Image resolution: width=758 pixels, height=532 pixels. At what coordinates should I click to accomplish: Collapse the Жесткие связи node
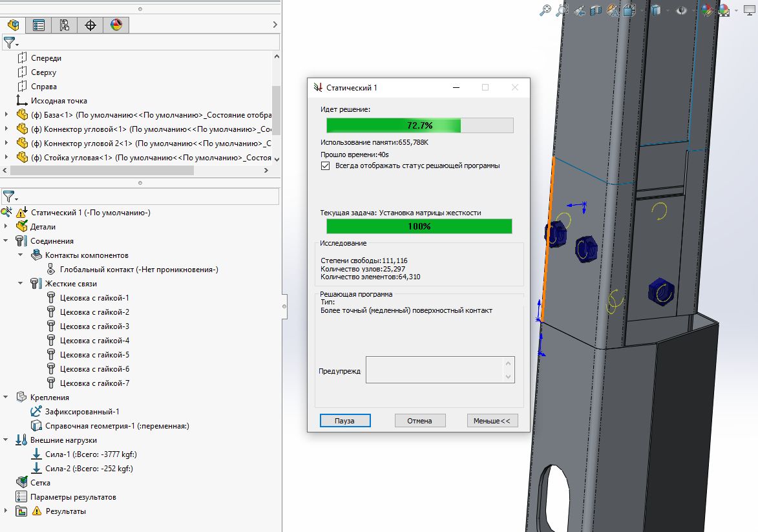pyautogui.click(x=20, y=283)
